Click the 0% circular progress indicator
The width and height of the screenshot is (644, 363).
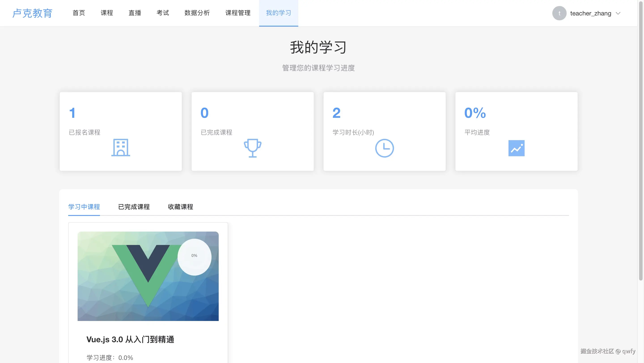194,257
